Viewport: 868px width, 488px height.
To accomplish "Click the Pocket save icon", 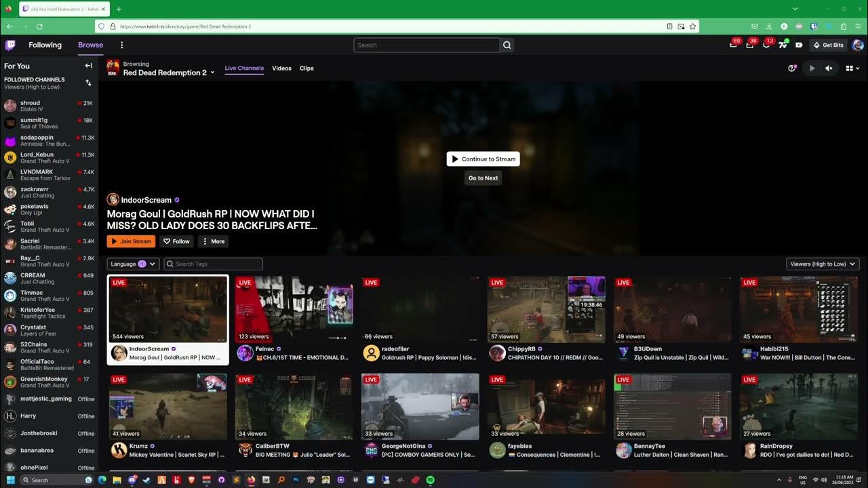I will pos(754,26).
